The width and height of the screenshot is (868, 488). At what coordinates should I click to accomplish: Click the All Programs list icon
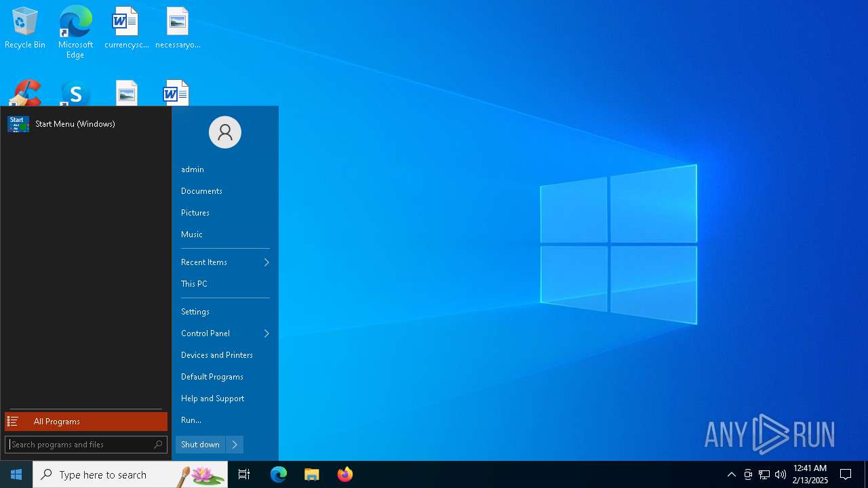click(x=13, y=422)
